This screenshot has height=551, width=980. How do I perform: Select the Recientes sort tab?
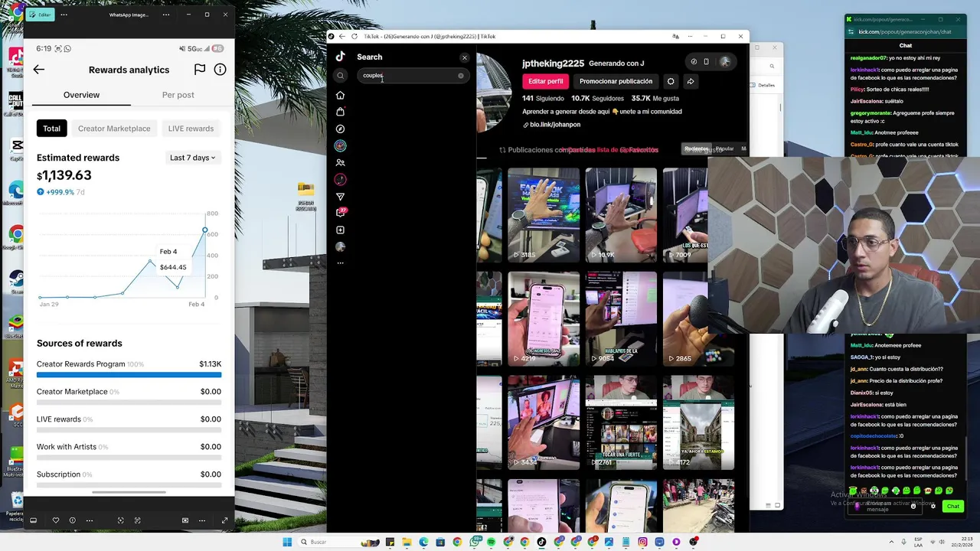(x=696, y=148)
